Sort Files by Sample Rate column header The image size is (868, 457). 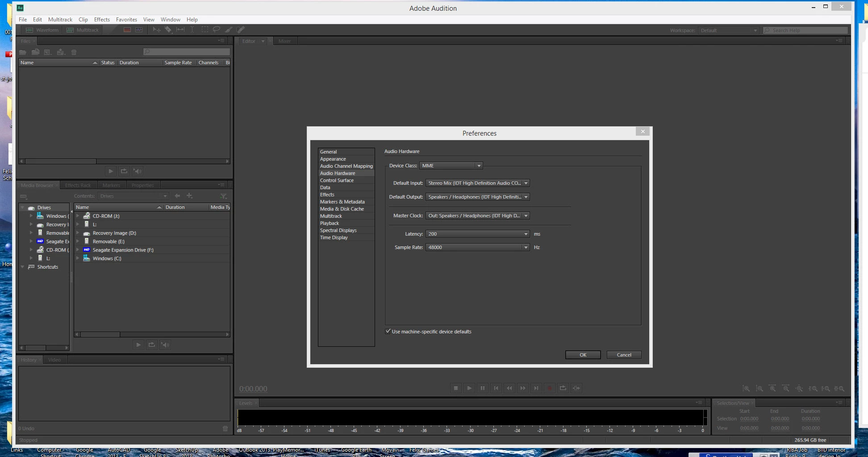click(178, 62)
